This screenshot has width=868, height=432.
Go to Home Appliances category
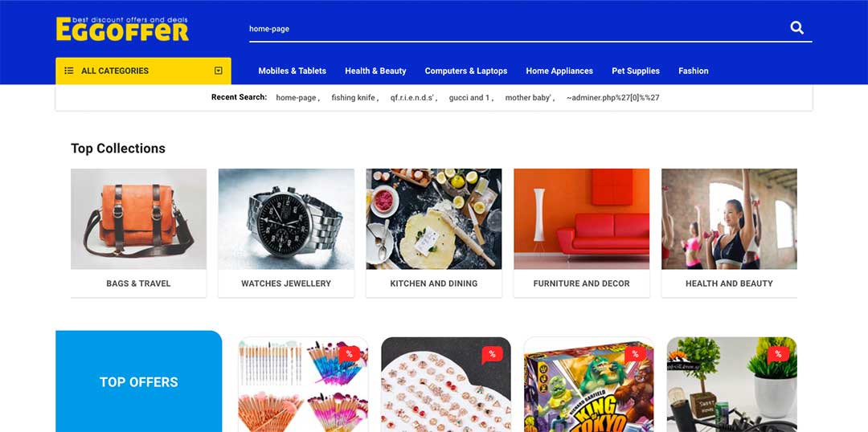click(559, 71)
